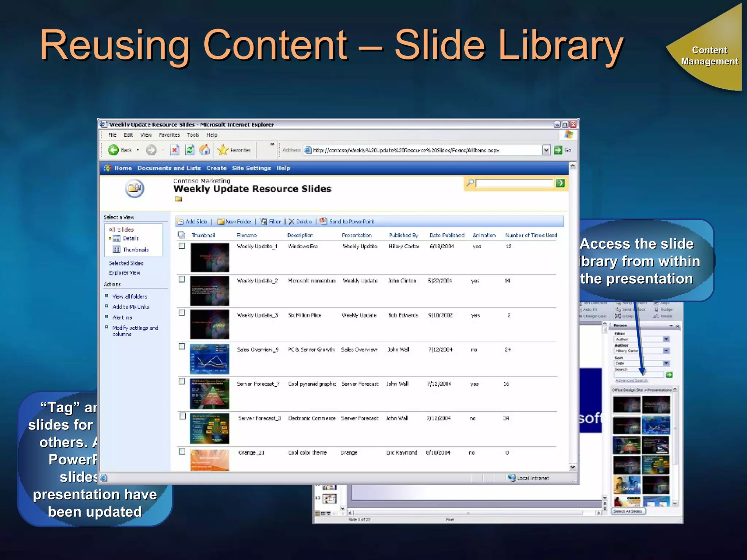The image size is (747, 560).
Task: Click the Forward arrow icon in IE toolbar
Action: [x=151, y=150]
